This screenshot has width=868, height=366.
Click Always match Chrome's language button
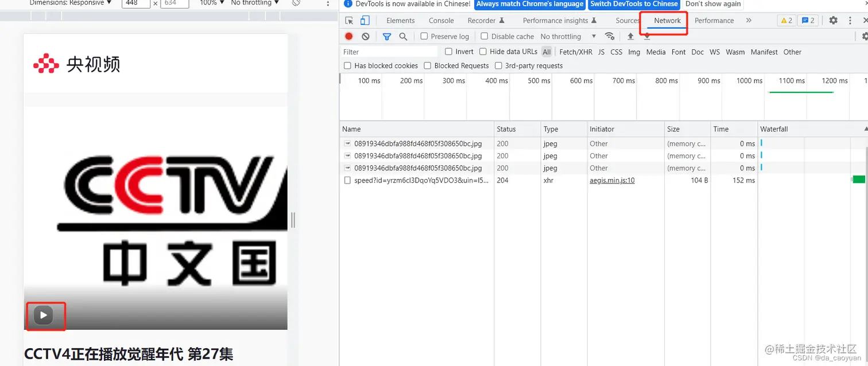530,3
